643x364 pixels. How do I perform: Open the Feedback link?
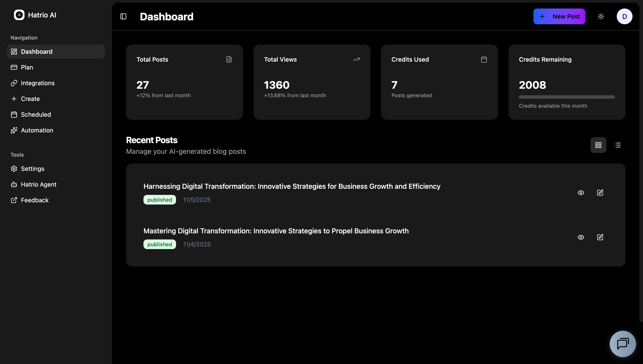click(x=35, y=200)
